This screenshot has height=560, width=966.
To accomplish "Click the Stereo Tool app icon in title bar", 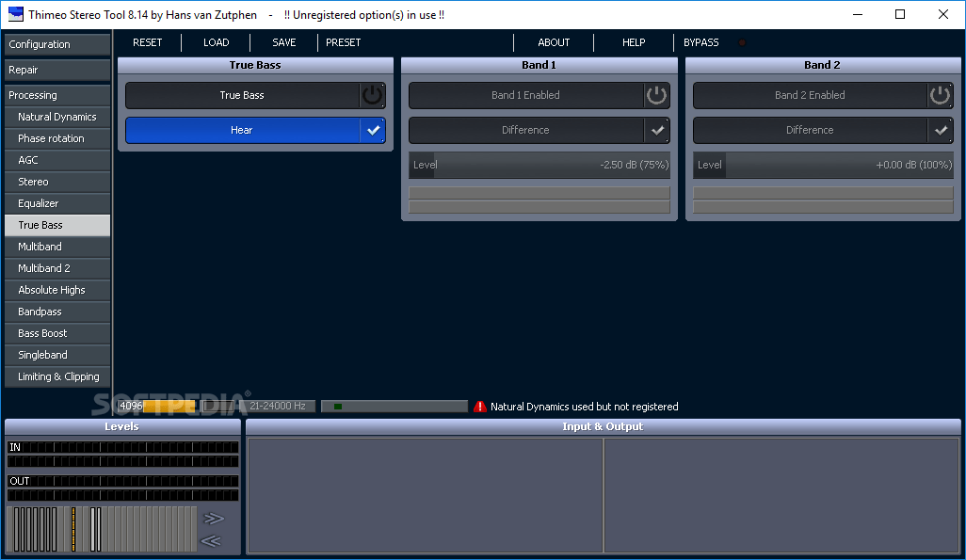I will (15, 14).
